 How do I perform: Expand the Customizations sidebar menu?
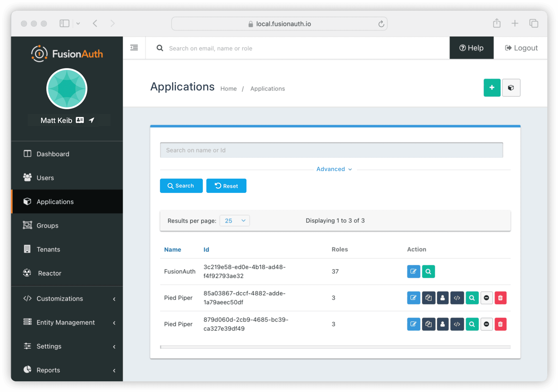pos(67,298)
